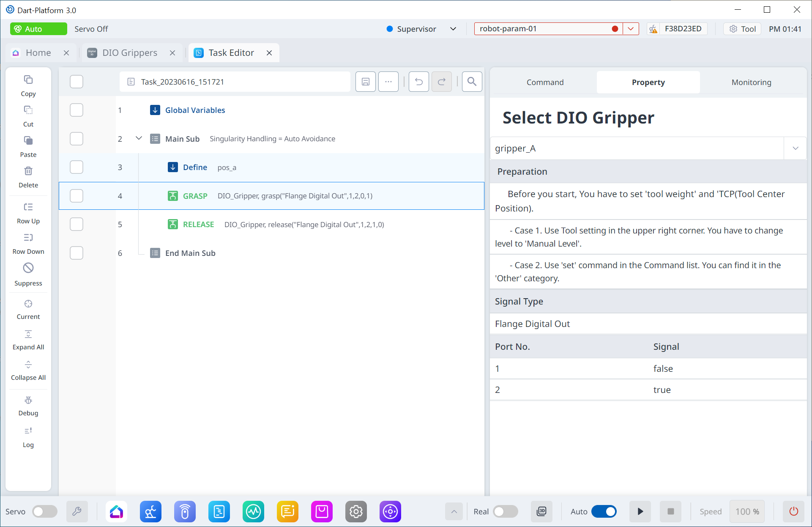Switch to the Monitoring tab
This screenshot has height=527, width=812.
pos(751,82)
